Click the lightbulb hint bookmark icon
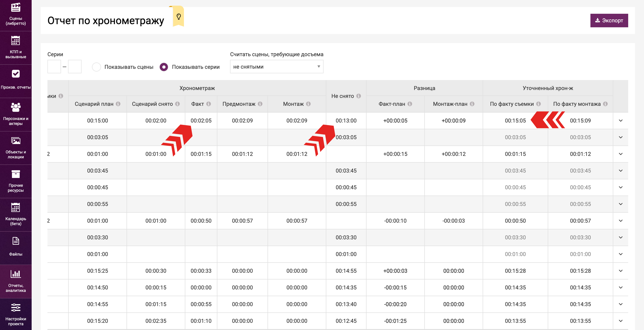The image size is (644, 330). click(x=179, y=16)
